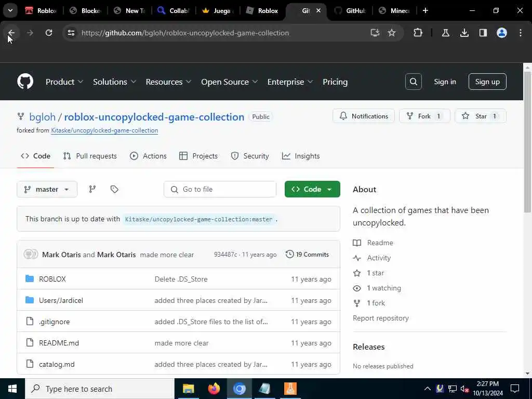This screenshot has height=399, width=532.
Task: Click Chrome icon in the taskbar
Action: (239, 389)
